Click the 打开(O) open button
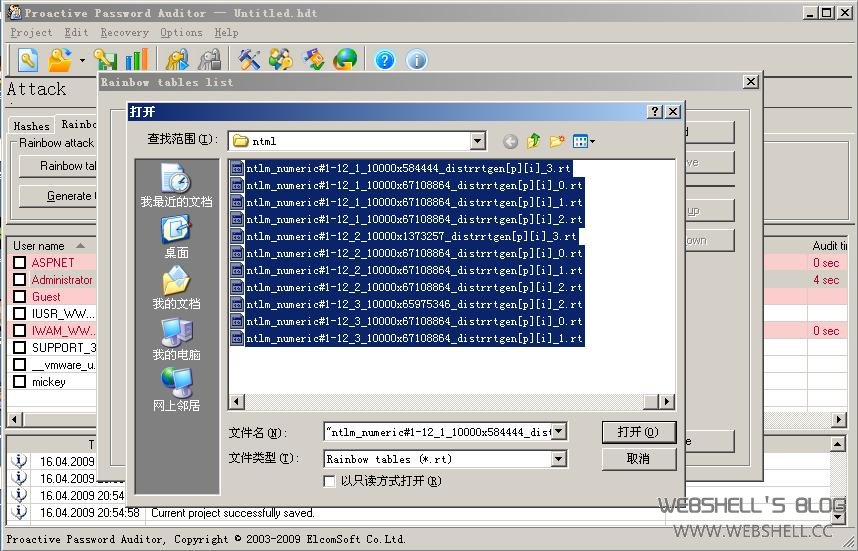 (639, 432)
